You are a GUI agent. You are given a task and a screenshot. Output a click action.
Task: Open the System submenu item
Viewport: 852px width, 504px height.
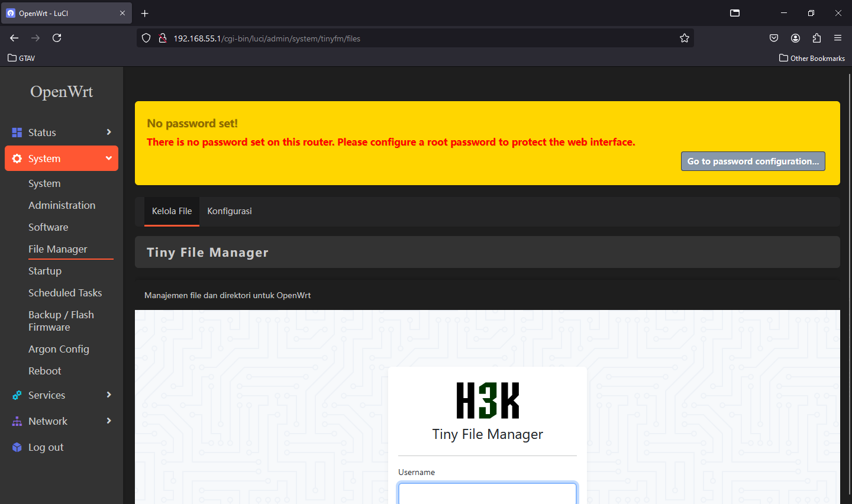click(x=44, y=183)
